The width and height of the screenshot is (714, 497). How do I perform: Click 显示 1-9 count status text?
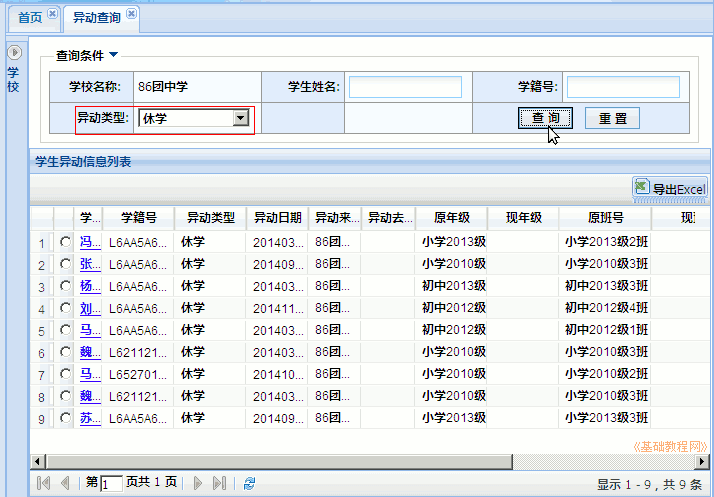[650, 484]
